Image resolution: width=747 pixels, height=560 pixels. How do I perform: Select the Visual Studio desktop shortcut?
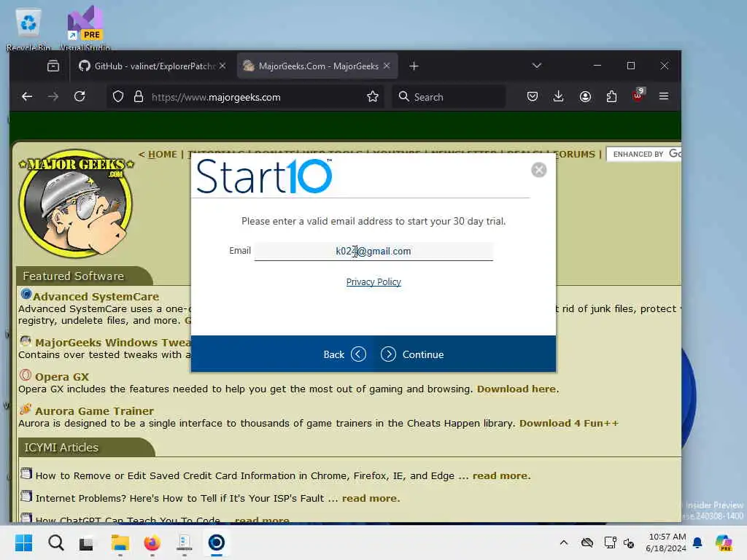point(85,28)
